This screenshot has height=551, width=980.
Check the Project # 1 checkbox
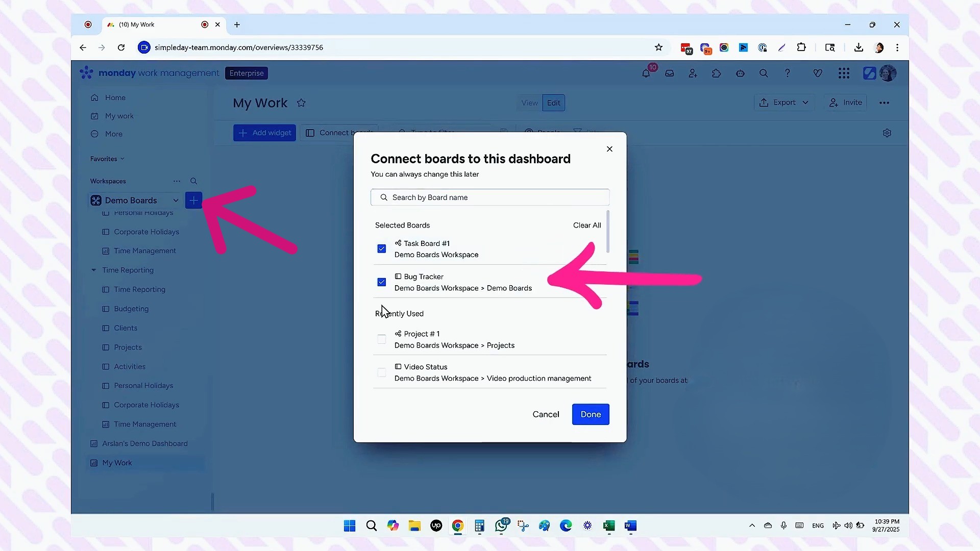pos(382,339)
